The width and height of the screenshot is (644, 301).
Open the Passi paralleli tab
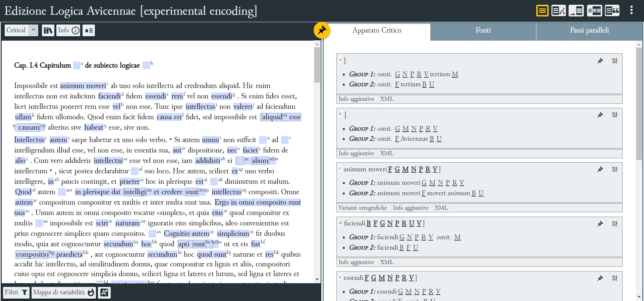click(589, 31)
